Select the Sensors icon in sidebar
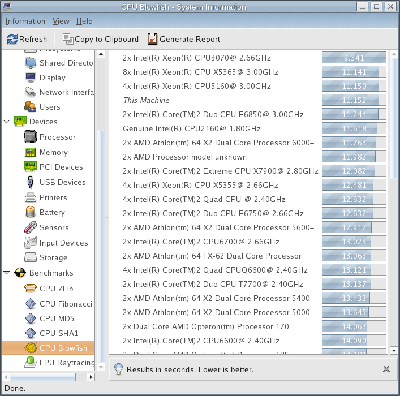 pyautogui.click(x=30, y=227)
